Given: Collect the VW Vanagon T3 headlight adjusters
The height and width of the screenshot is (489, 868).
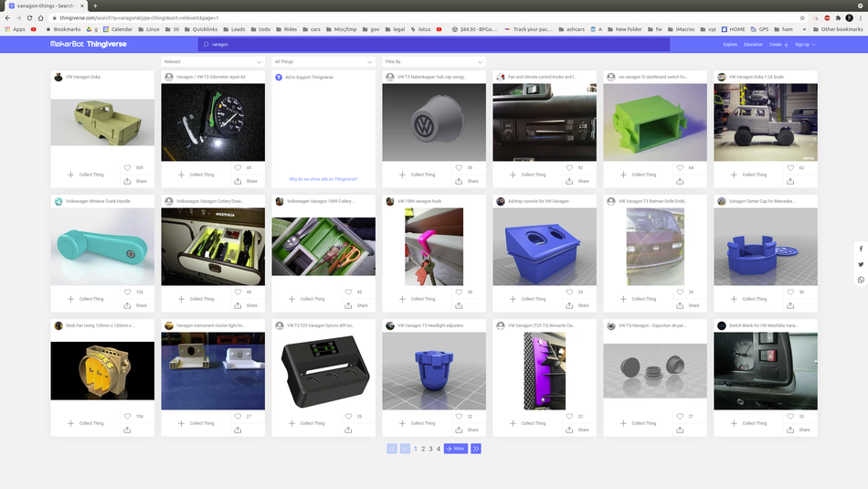Looking at the screenshot, I should pos(418,423).
